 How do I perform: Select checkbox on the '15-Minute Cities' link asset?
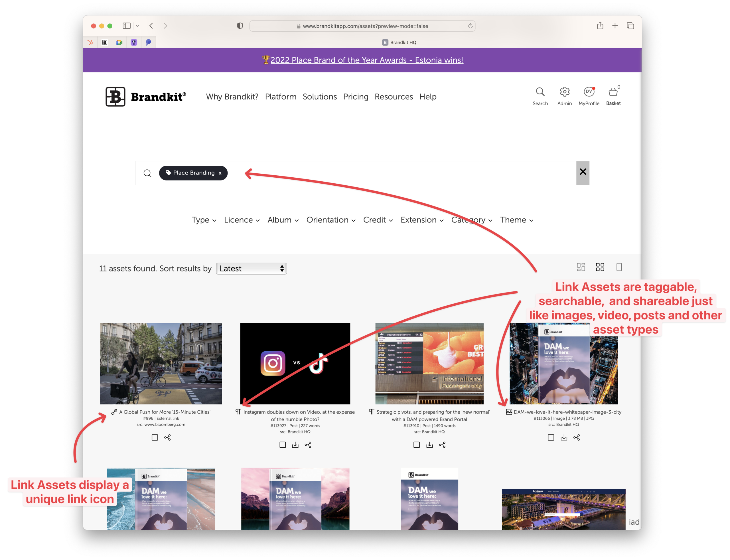pyautogui.click(x=155, y=437)
